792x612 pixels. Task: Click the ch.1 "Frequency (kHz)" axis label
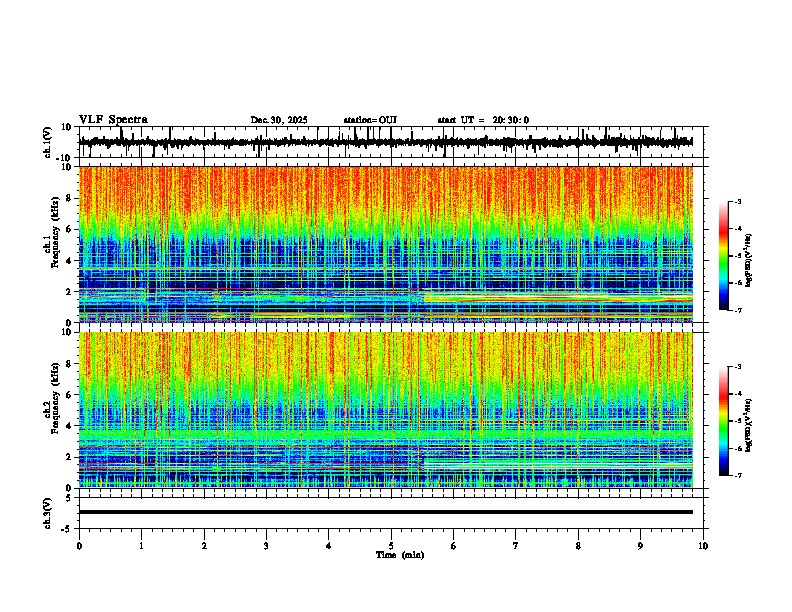56,232
